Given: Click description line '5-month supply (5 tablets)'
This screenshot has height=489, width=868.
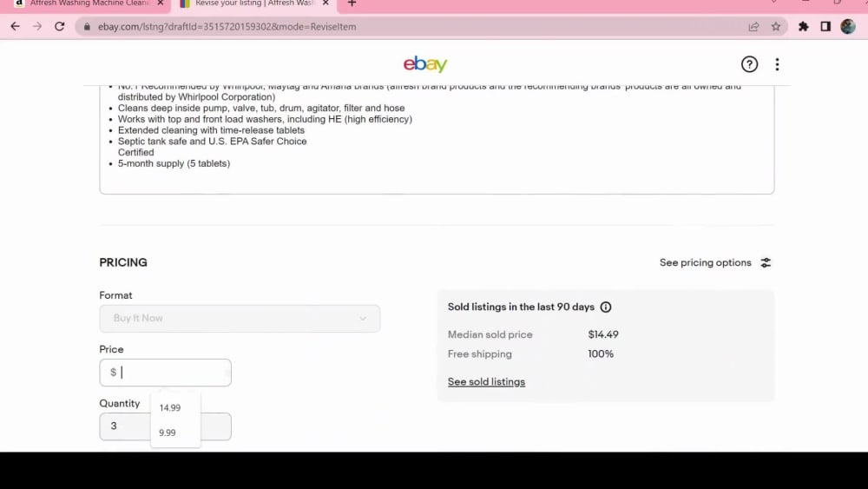Looking at the screenshot, I should pyautogui.click(x=174, y=163).
